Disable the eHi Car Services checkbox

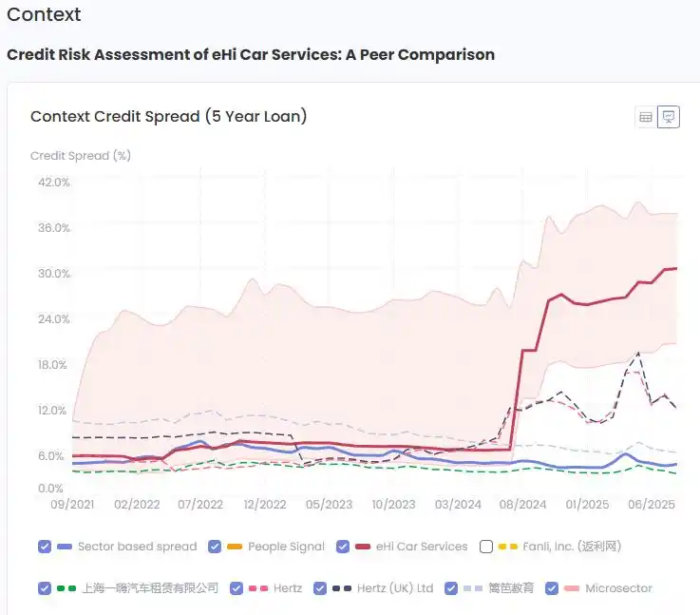tap(343, 547)
